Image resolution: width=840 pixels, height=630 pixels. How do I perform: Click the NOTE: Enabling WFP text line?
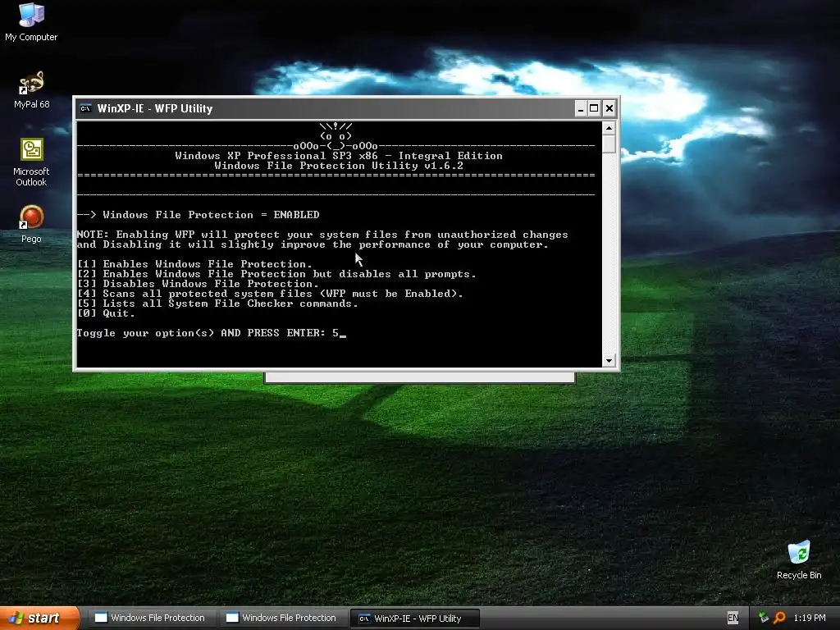pyautogui.click(x=322, y=235)
